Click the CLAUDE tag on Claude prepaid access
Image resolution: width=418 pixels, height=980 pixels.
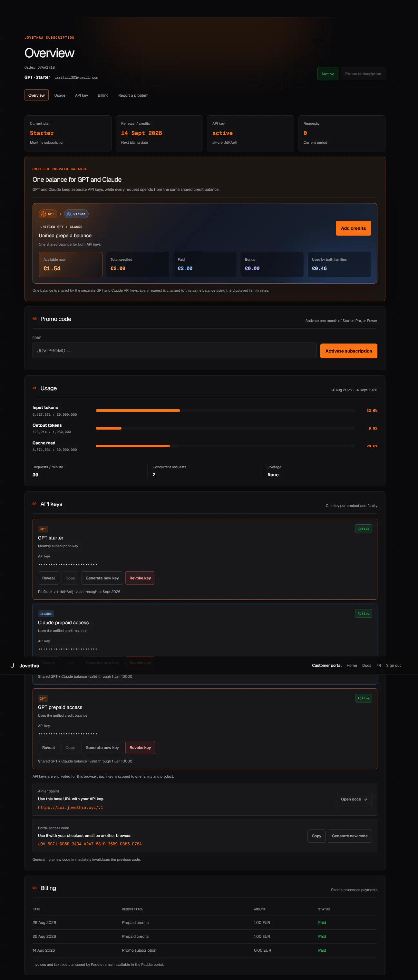[46, 614]
